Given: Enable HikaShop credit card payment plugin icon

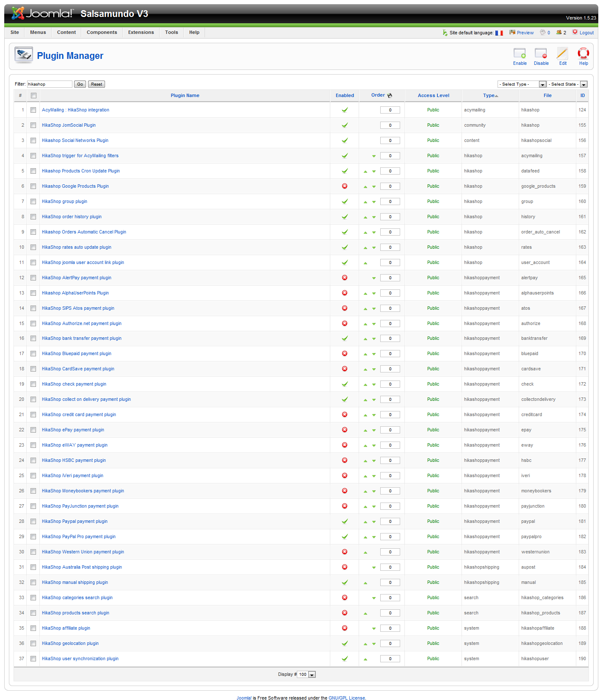Looking at the screenshot, I should [345, 414].
